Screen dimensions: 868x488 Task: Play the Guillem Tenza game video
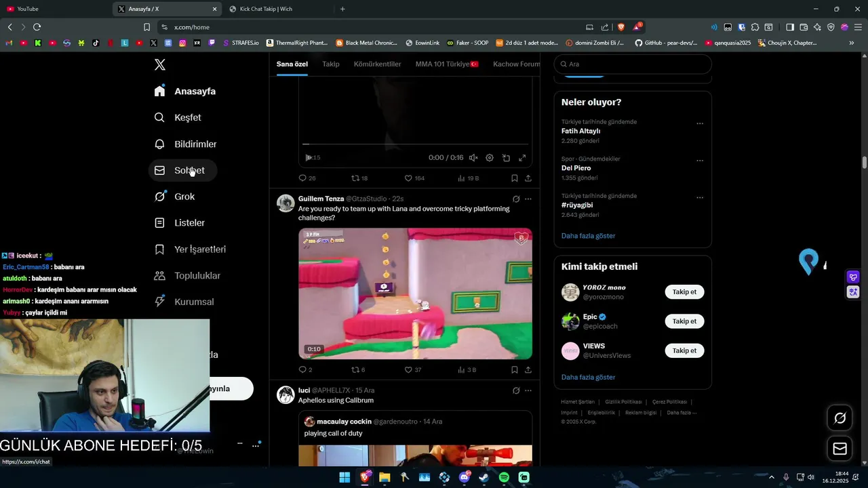pos(415,293)
